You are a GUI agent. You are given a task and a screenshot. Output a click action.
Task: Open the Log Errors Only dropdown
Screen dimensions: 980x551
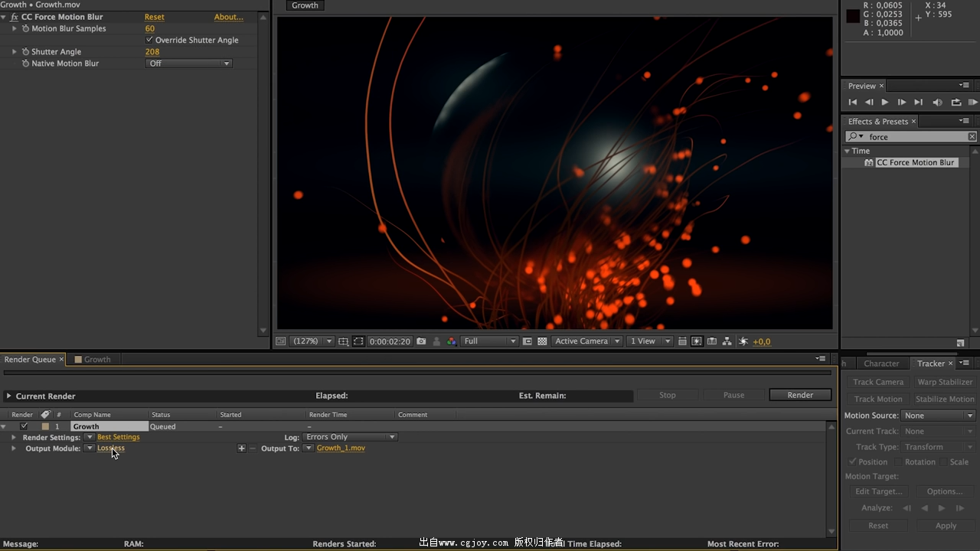click(x=351, y=437)
